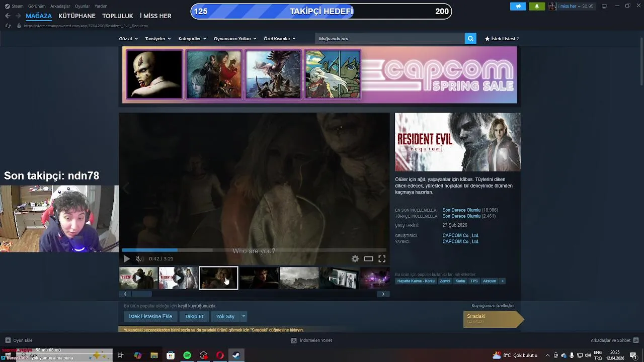Open the green notifications bell
Screen dimensions: 644x362
point(537,6)
